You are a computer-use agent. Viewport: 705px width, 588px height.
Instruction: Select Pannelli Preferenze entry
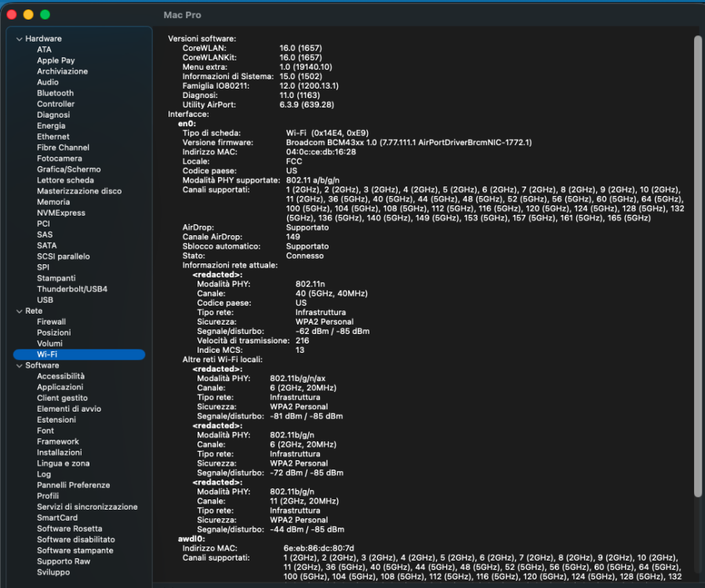(73, 485)
